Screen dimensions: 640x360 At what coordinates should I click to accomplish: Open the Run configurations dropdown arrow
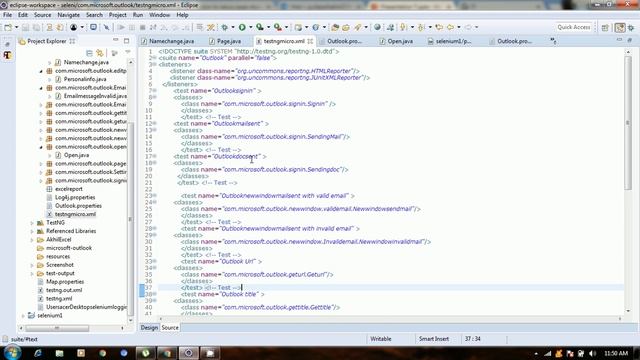[251, 27]
